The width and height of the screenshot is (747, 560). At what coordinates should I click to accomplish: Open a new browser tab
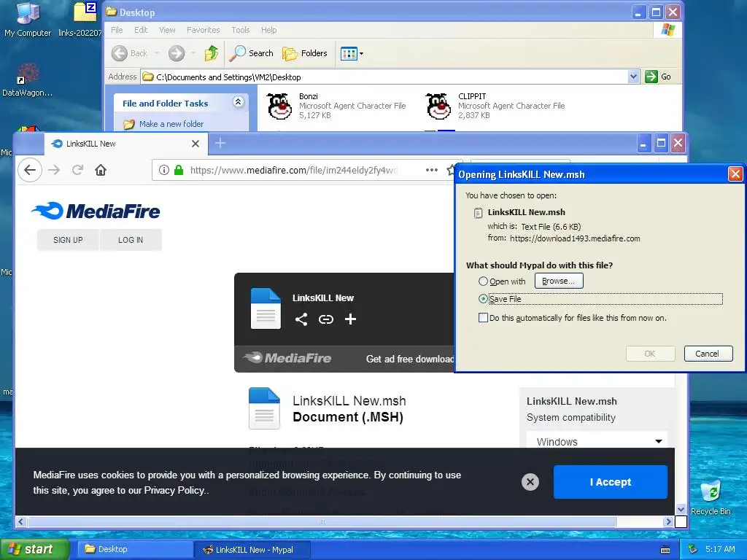pyautogui.click(x=220, y=143)
